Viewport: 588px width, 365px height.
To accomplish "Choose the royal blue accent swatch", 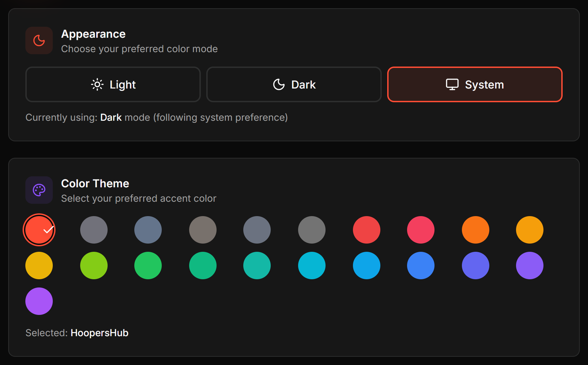I will [x=421, y=266].
